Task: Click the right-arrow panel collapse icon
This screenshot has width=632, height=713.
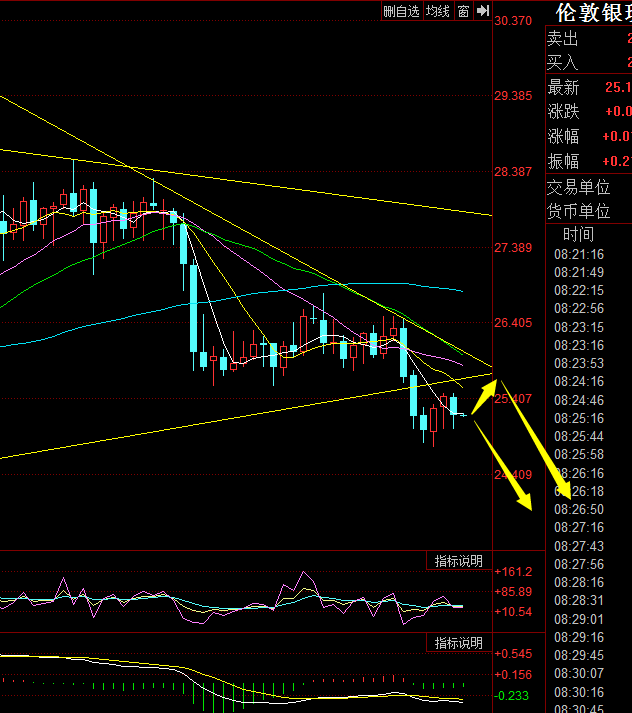Action: pos(482,11)
